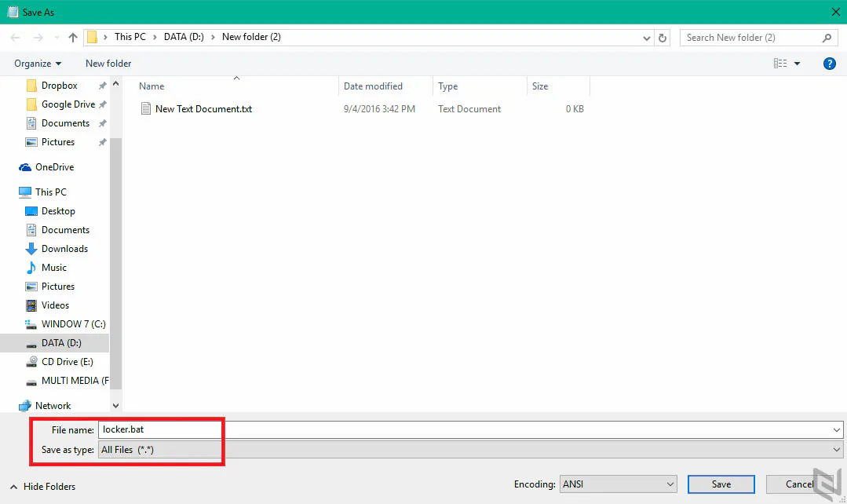Click the File name input field

[470, 430]
